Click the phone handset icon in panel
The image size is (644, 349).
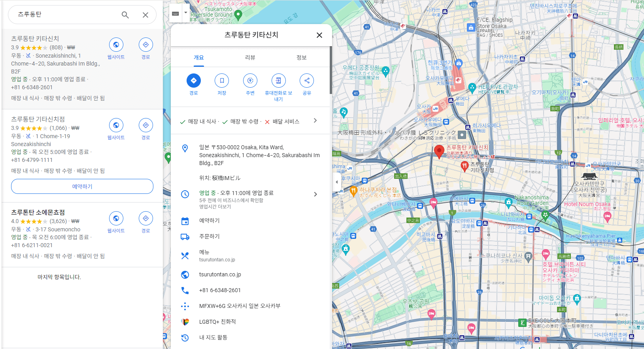pyautogui.click(x=185, y=291)
